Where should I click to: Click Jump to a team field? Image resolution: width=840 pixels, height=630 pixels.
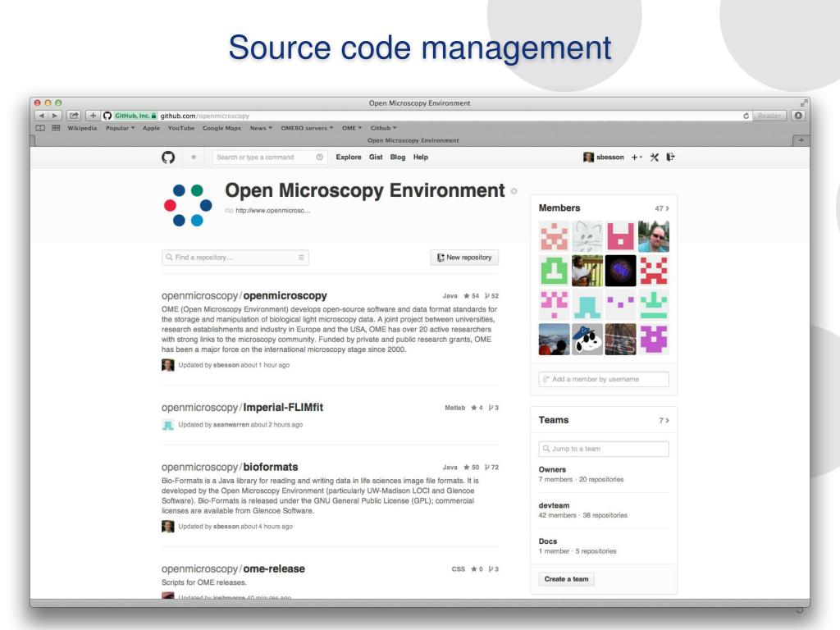pyautogui.click(x=604, y=449)
